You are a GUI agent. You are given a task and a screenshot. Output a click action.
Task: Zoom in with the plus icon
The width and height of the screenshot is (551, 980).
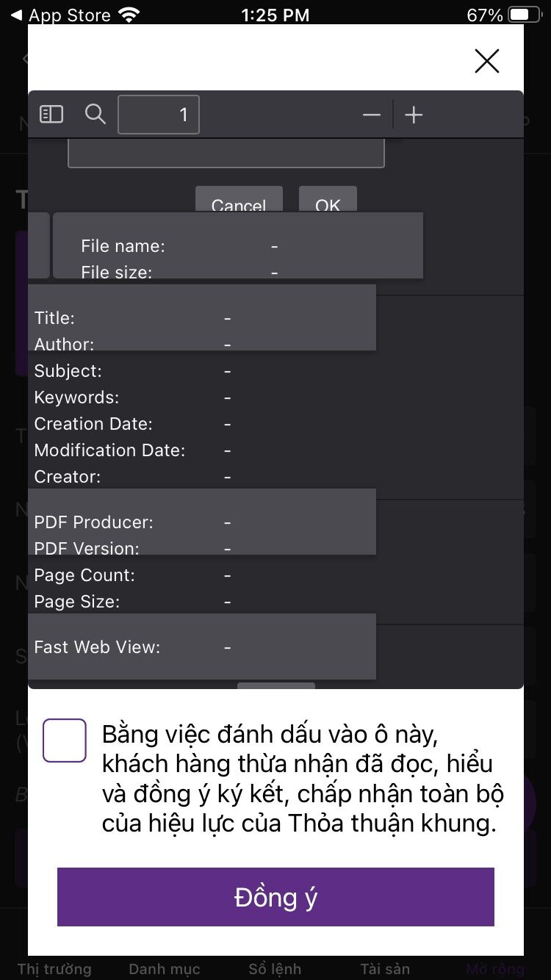[414, 115]
